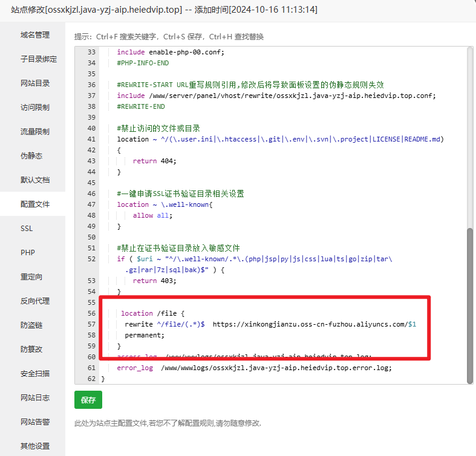Select the 配置文件 tab

point(35,204)
